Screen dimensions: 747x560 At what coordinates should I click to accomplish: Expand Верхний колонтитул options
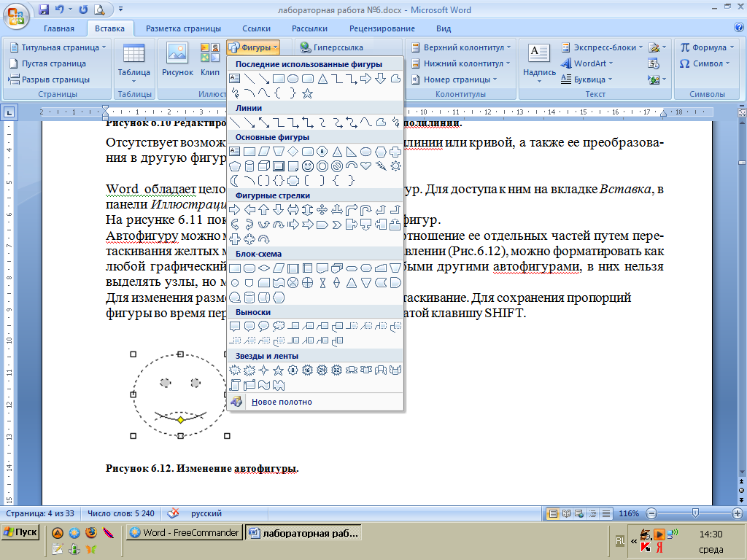pos(461,47)
